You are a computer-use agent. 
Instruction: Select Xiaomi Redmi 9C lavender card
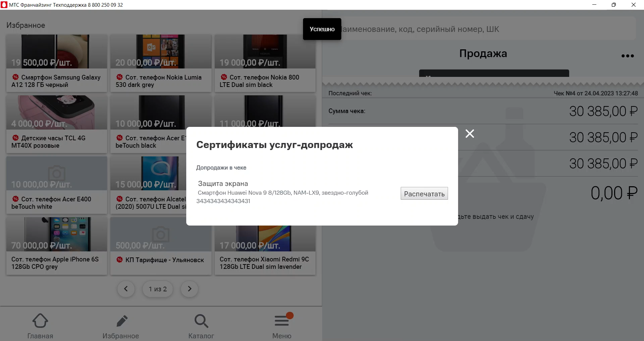click(265, 250)
